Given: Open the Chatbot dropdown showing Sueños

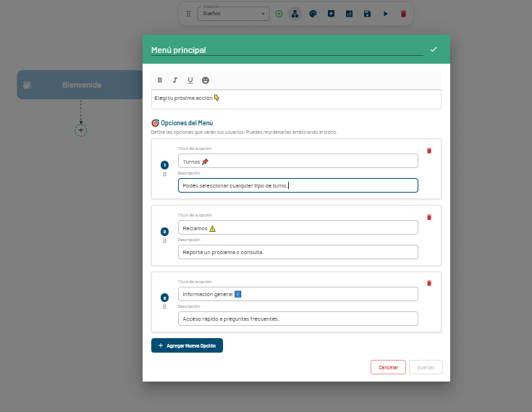Looking at the screenshot, I should (x=232, y=14).
